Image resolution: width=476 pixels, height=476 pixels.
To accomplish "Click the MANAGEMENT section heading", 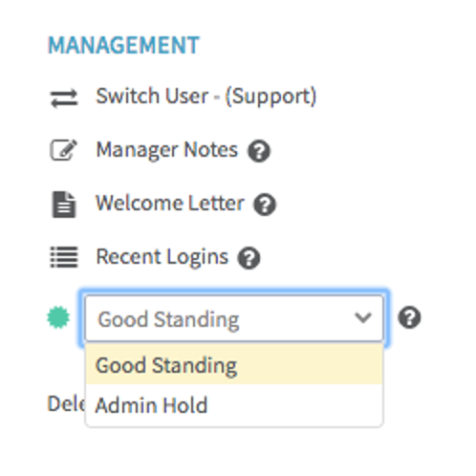I will 123,45.
